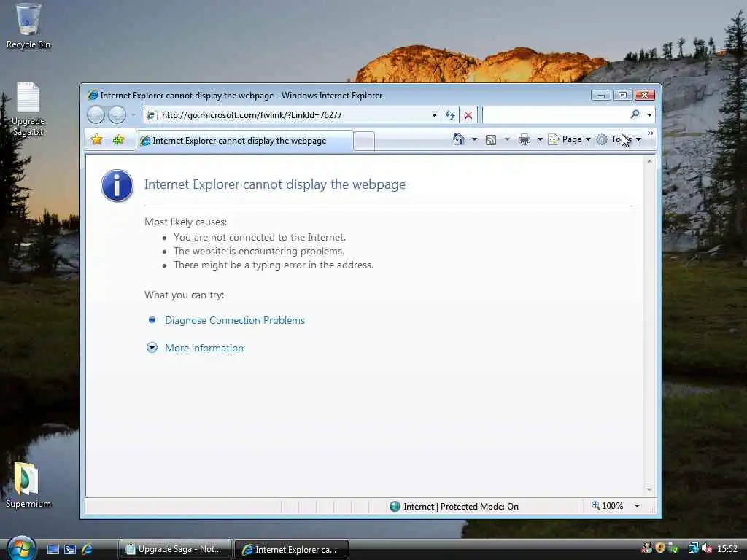
Task: Select the Supermium desktop icon
Action: (x=28, y=485)
